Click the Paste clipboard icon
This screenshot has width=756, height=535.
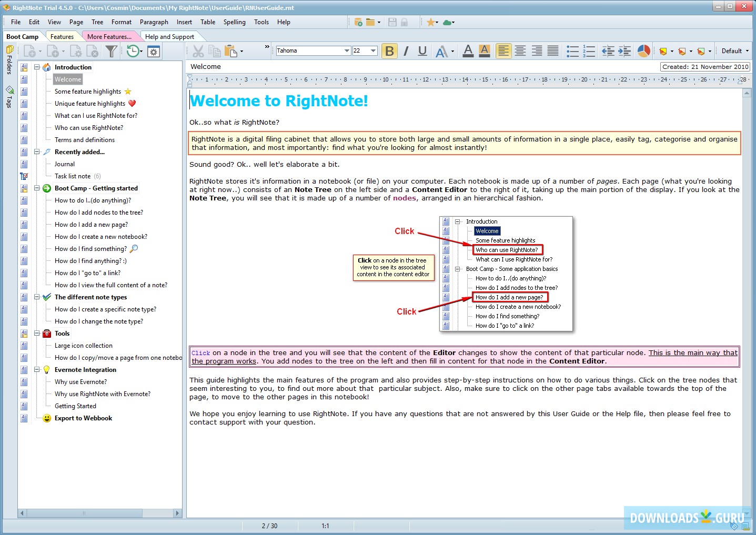tap(230, 51)
